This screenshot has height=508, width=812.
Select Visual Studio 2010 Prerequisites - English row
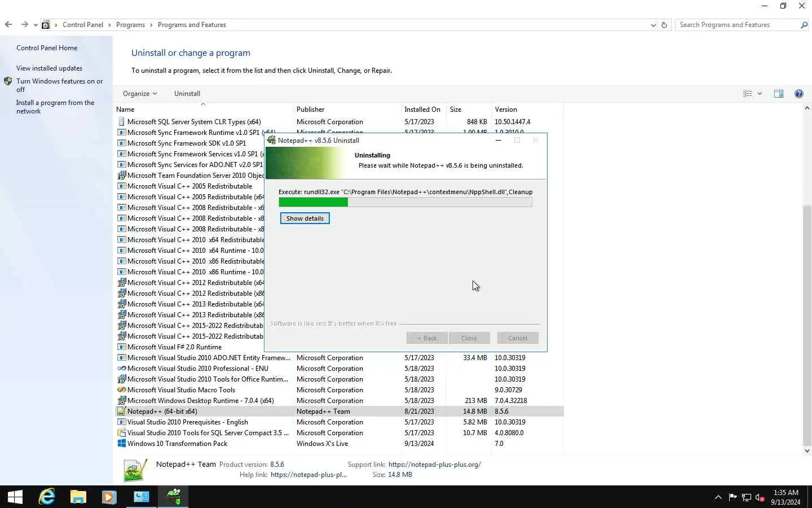339,422
